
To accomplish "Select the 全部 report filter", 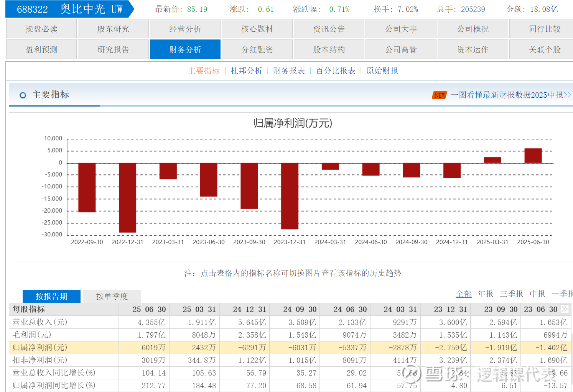I will 463,294.
